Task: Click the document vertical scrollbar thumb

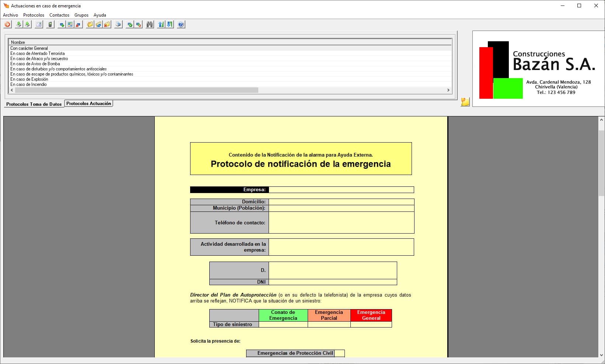Action: click(601, 163)
